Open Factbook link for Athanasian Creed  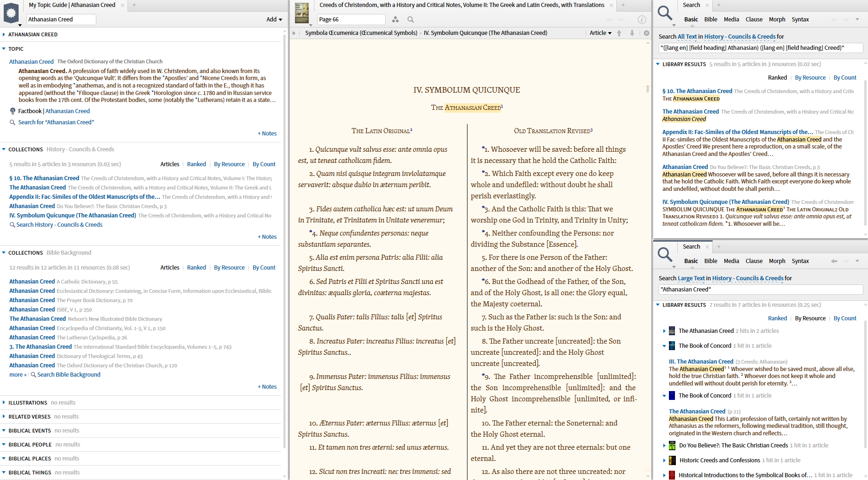coord(67,111)
